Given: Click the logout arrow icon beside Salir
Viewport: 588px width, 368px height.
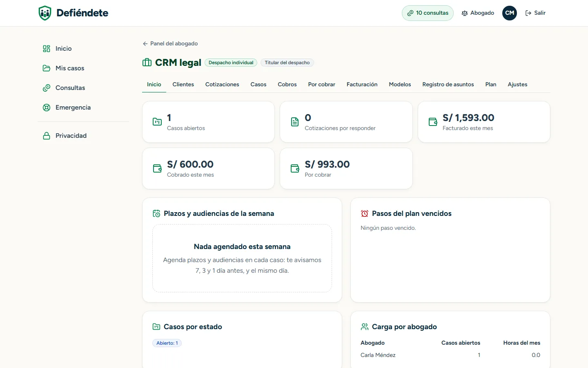Looking at the screenshot, I should tap(528, 13).
